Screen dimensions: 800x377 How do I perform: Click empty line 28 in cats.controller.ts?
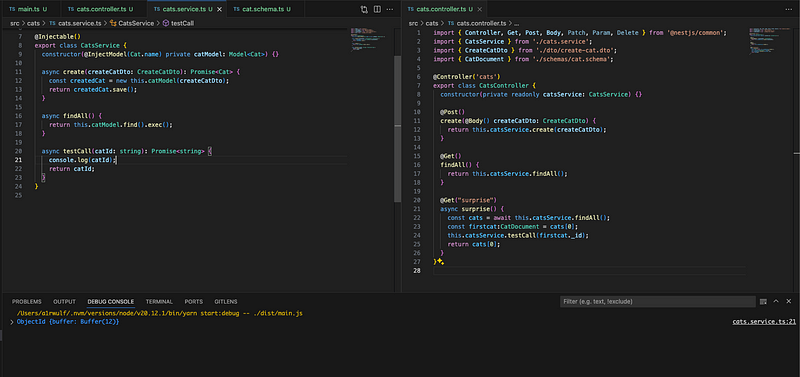coord(589,270)
